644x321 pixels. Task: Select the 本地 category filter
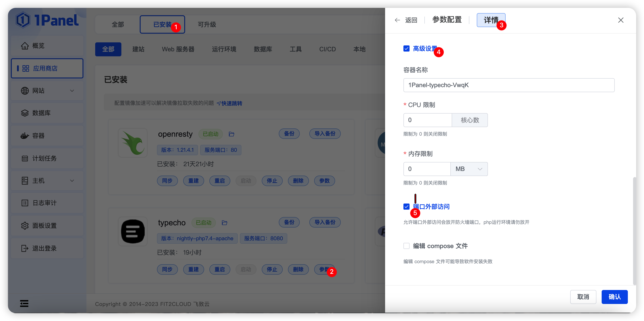pyautogui.click(x=359, y=49)
